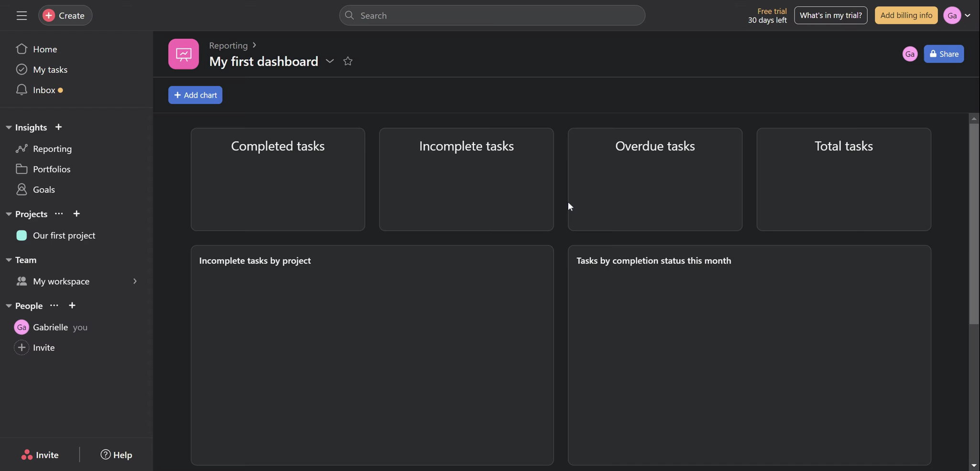Click the Inbox bell icon

[x=22, y=90]
